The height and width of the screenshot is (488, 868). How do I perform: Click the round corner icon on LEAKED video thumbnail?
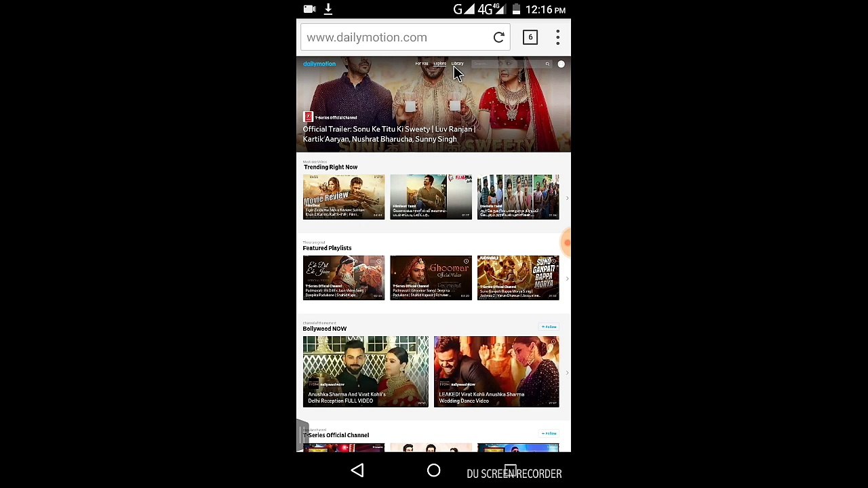553,342
